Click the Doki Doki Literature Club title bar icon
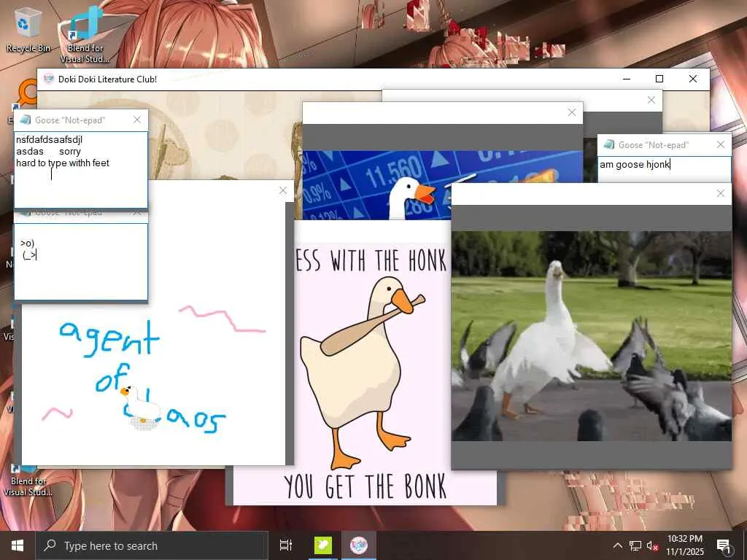The image size is (747, 560). 49,79
